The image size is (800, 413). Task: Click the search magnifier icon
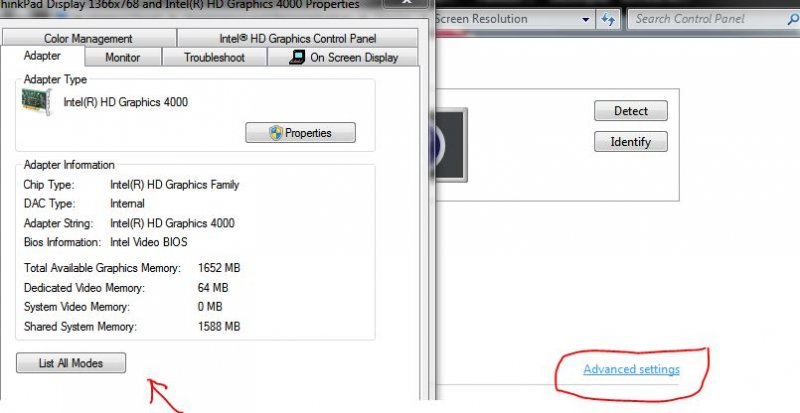point(793,19)
